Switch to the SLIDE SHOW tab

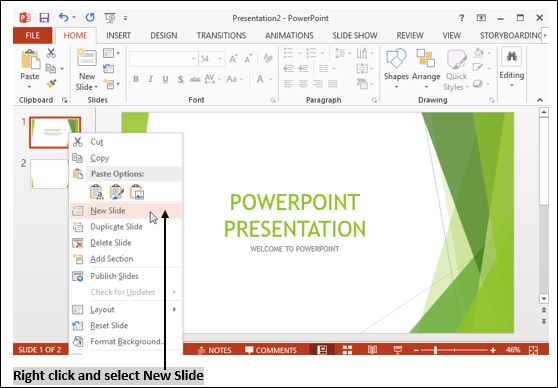pyautogui.click(x=354, y=36)
